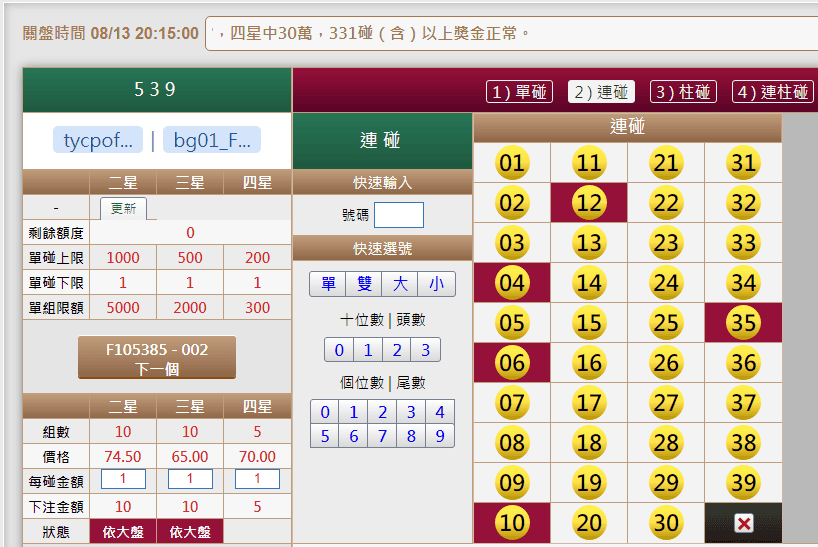Viewport: 818px width, 547px height.
Task: Deselect highlighted ball number 35
Action: (x=743, y=323)
